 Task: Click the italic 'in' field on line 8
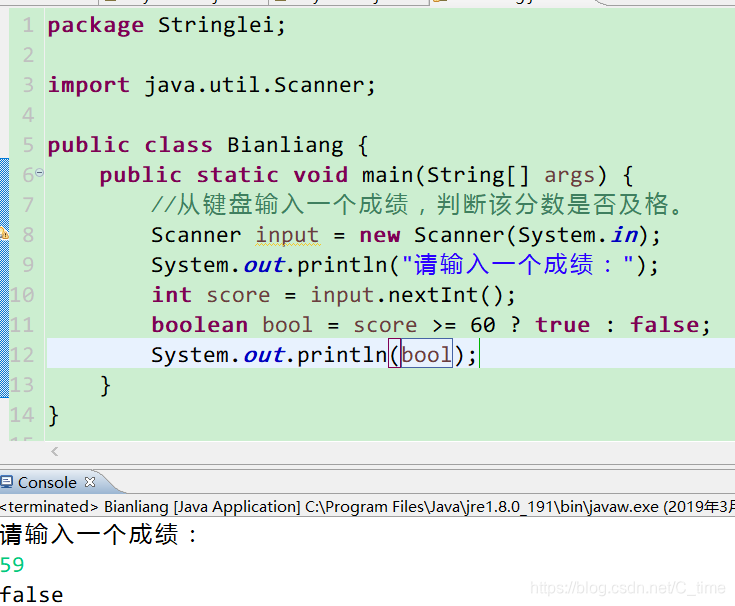click(x=624, y=235)
